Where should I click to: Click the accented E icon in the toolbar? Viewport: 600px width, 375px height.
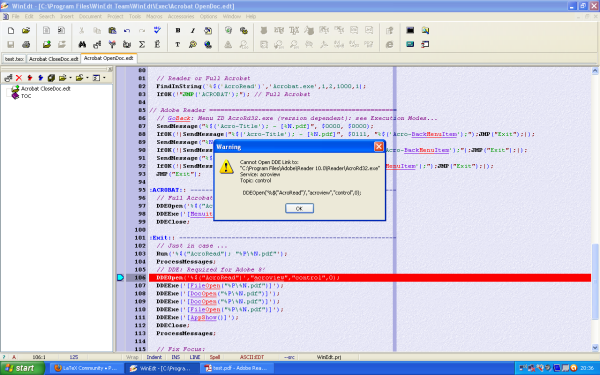click(157, 45)
